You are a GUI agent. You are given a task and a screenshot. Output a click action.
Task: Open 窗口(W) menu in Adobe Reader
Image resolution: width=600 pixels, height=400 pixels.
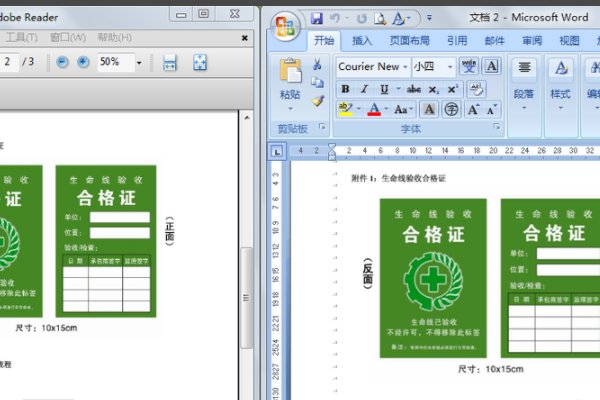pyautogui.click(x=68, y=38)
